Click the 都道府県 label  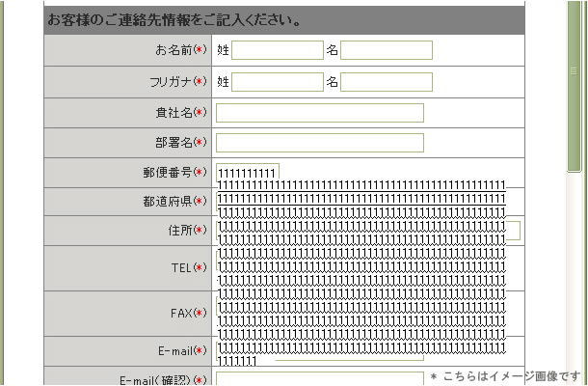coord(168,202)
